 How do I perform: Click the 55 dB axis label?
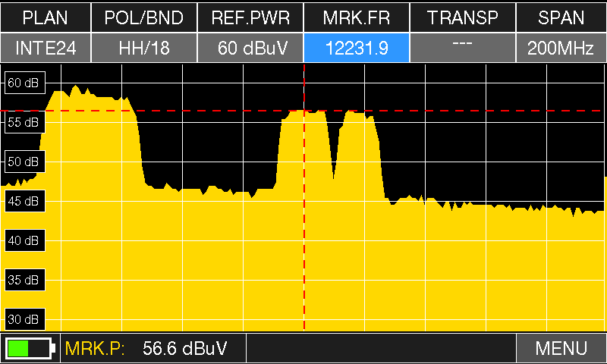coord(25,122)
